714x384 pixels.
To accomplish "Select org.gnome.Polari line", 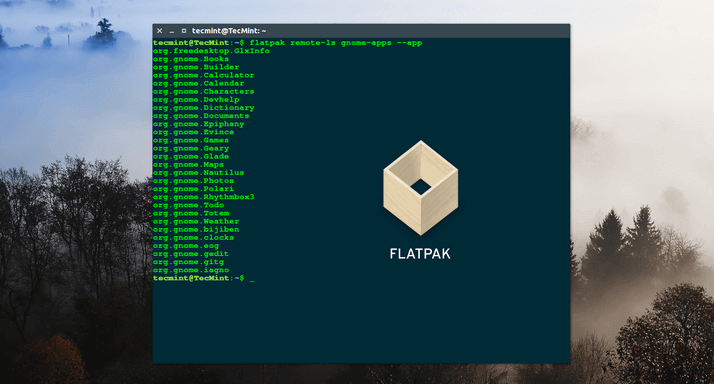I will coord(194,189).
